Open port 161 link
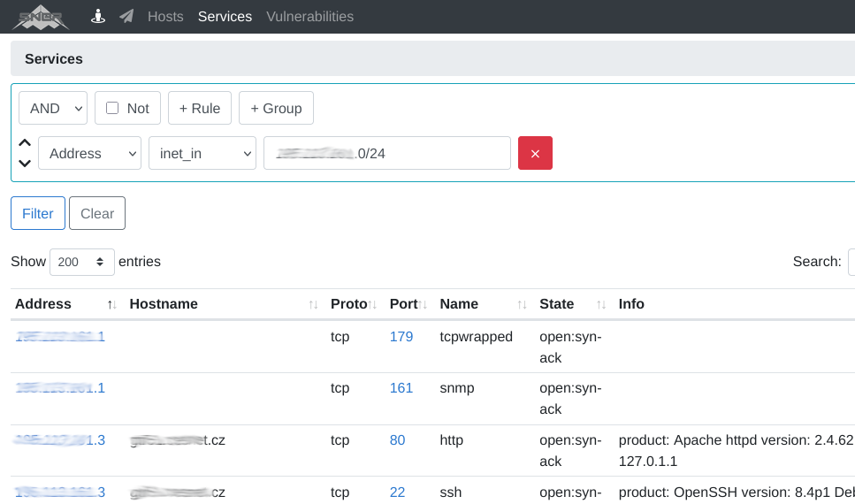The image size is (855, 504). (401, 388)
